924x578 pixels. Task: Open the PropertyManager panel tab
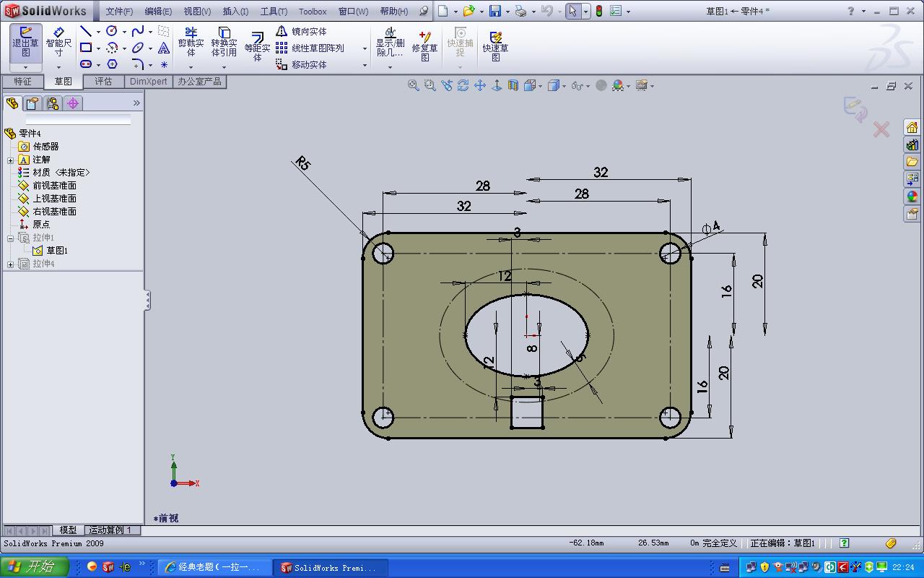(x=32, y=103)
